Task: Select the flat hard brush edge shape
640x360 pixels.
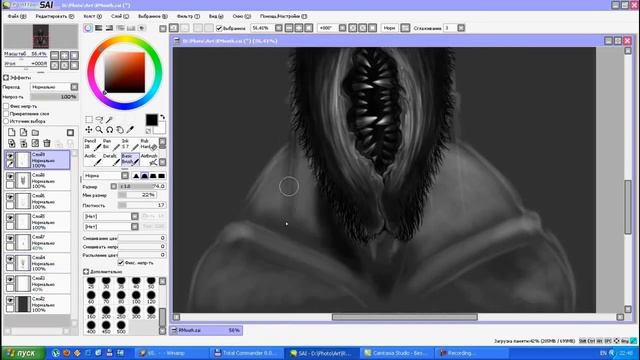Action: point(162,176)
